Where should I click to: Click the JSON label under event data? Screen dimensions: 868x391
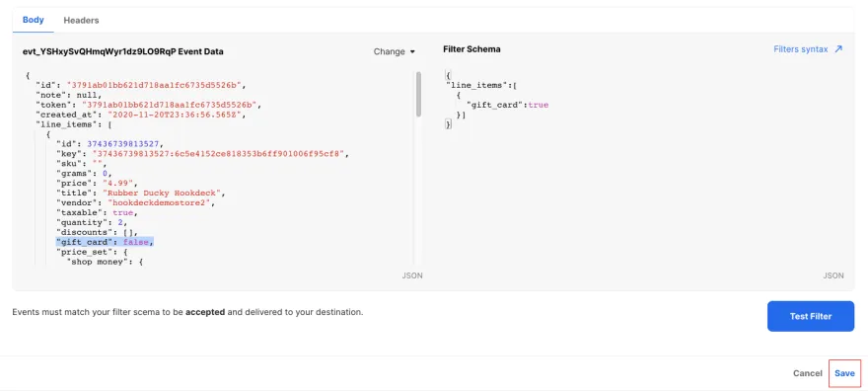[x=412, y=275]
